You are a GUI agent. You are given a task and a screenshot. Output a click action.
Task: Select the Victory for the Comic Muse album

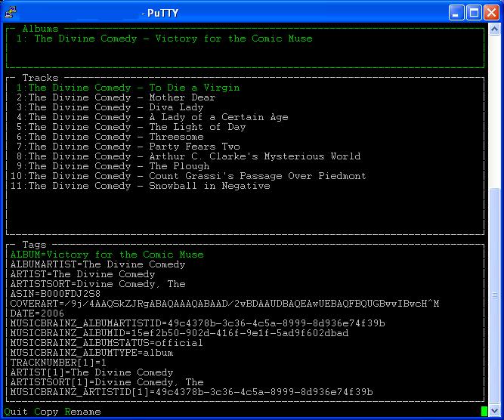pyautogui.click(x=164, y=39)
